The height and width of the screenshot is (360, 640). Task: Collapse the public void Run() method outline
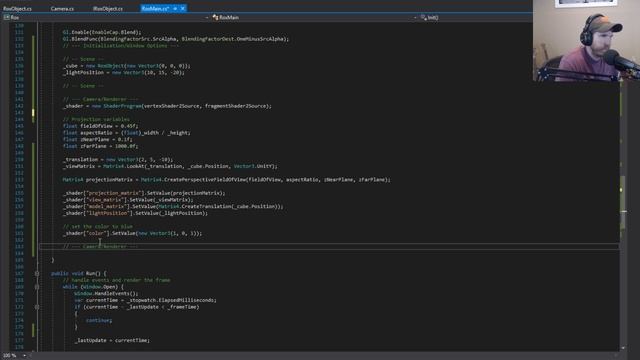(x=37, y=273)
